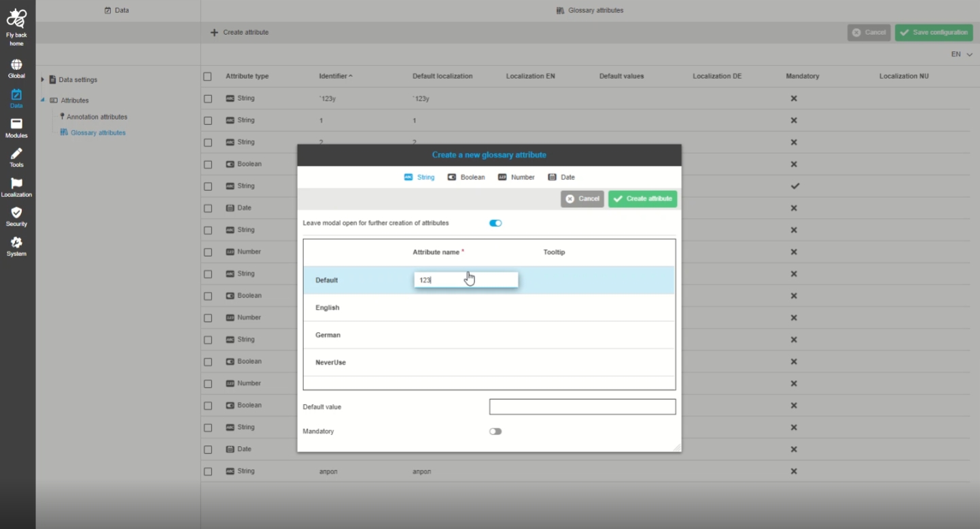This screenshot has width=980, height=529.
Task: Open the EN language dropdown
Action: point(961,54)
